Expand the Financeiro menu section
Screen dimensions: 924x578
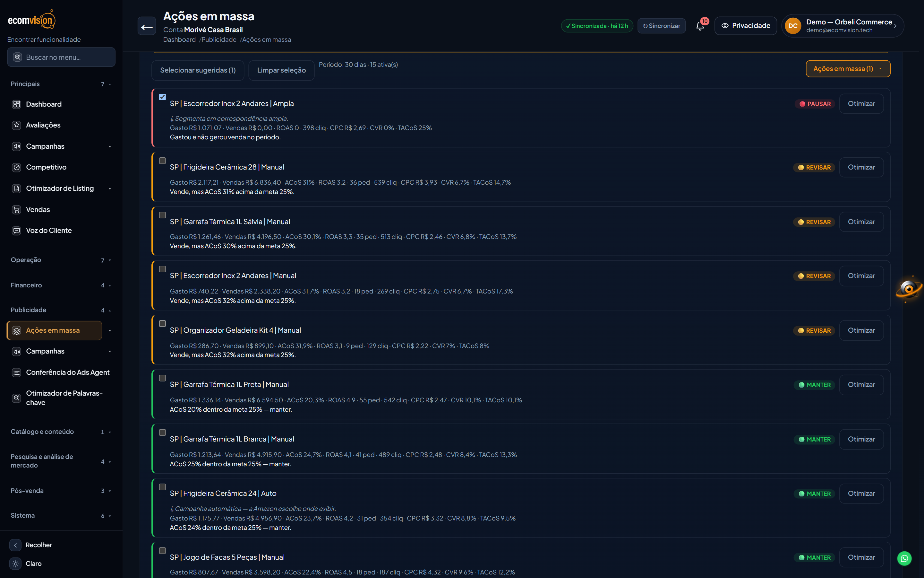pyautogui.click(x=61, y=285)
